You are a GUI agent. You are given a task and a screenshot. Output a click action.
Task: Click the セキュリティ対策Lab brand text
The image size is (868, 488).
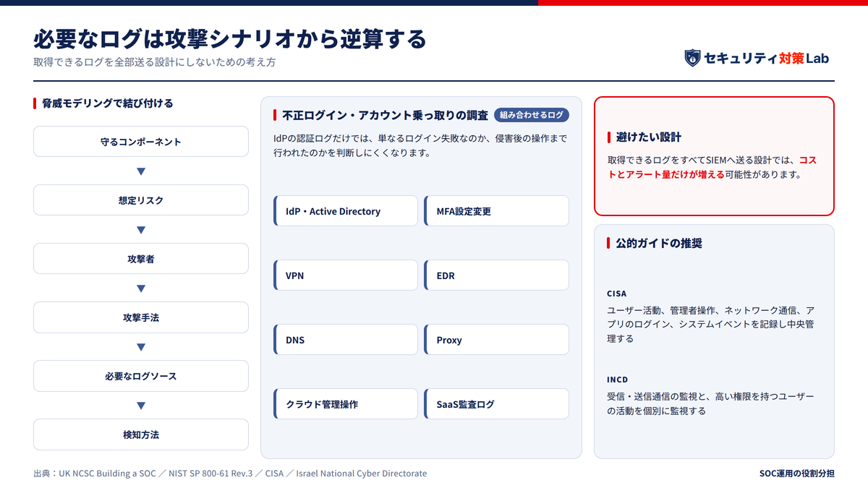767,58
